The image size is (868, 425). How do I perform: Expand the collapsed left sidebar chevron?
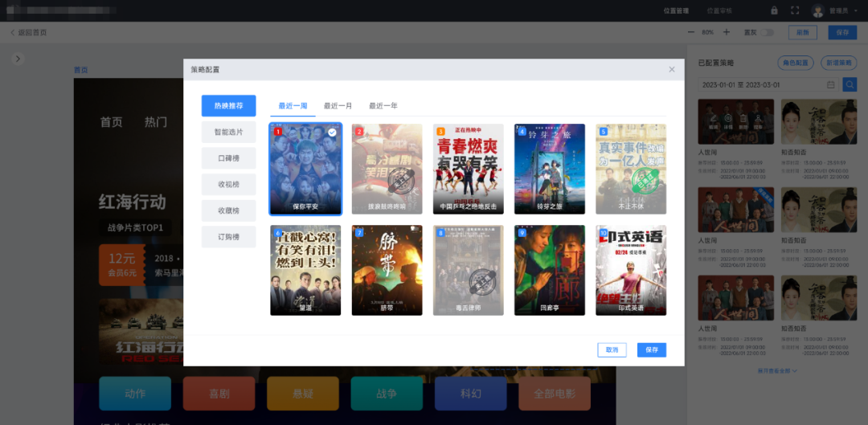click(x=18, y=59)
